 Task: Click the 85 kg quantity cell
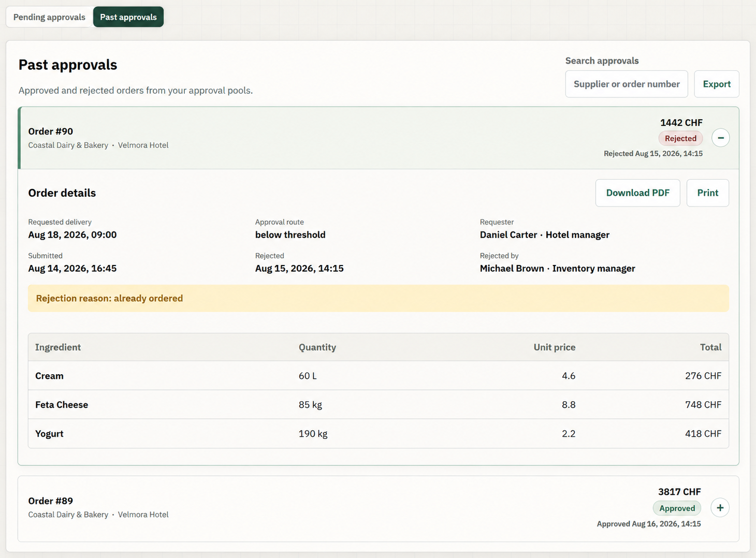tap(310, 405)
